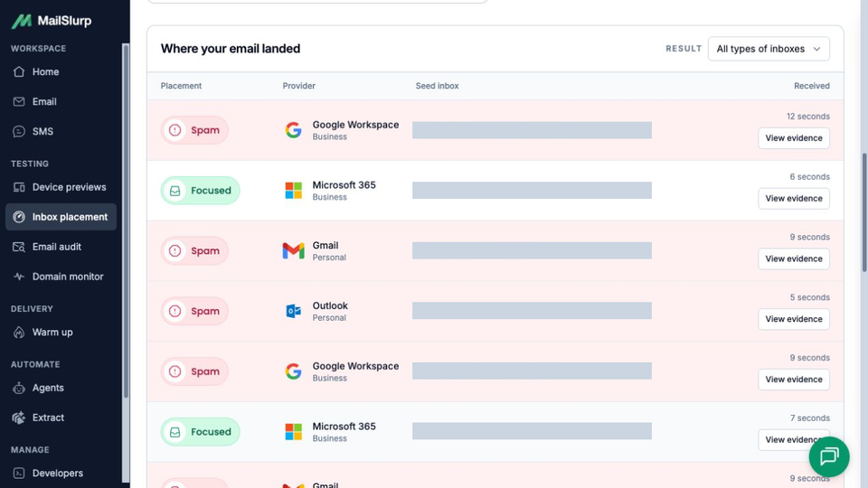Viewport: 868px width, 488px height.
Task: View evidence for second Google Workspace row
Action: tap(793, 380)
